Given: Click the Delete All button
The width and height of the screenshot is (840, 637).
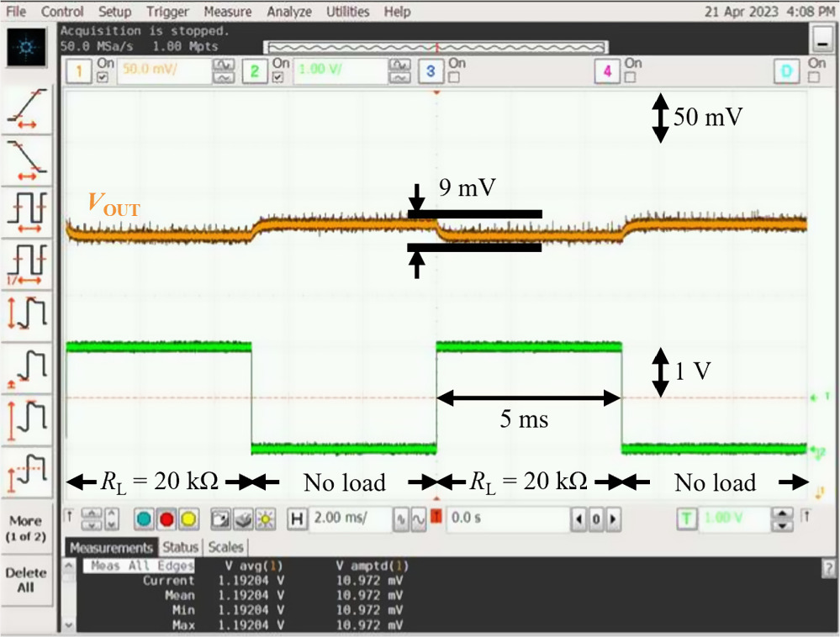Looking at the screenshot, I should pos(26,580).
